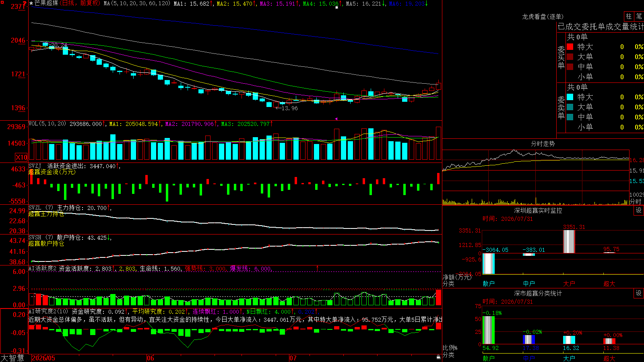
Task: Click the 净额(万元) axis label
Action: [x=457, y=277]
